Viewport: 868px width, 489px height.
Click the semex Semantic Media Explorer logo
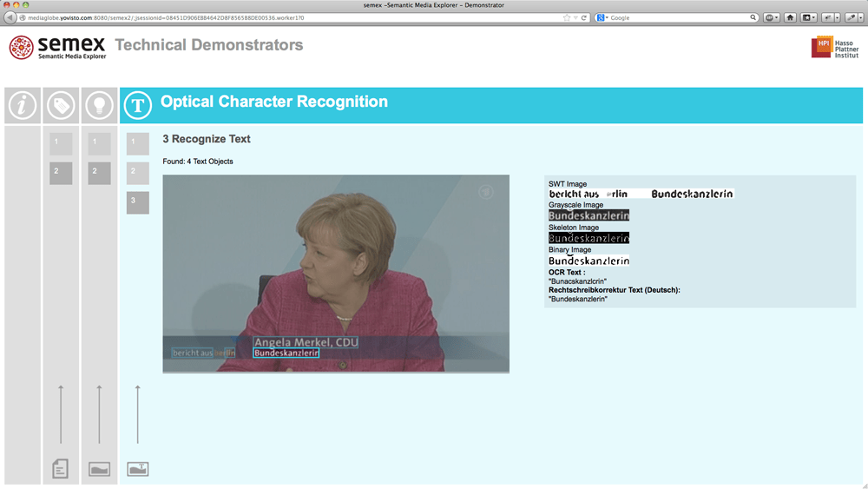click(57, 47)
